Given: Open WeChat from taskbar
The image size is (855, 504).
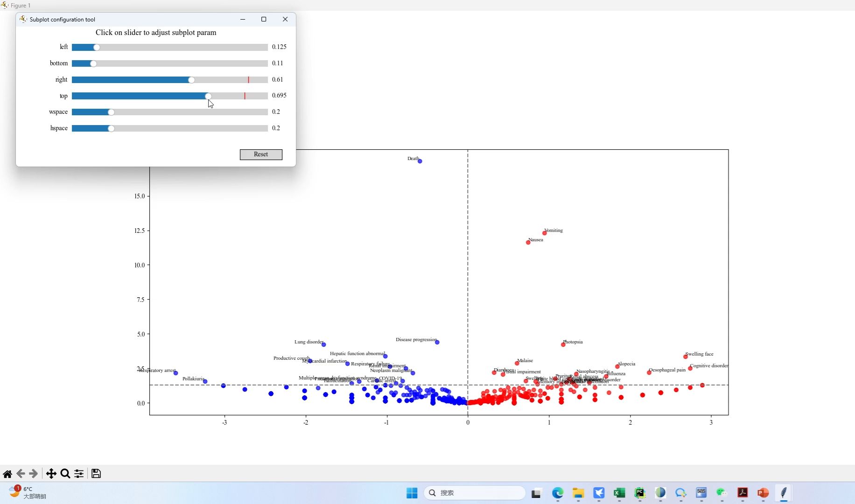Looking at the screenshot, I should click(x=722, y=493).
